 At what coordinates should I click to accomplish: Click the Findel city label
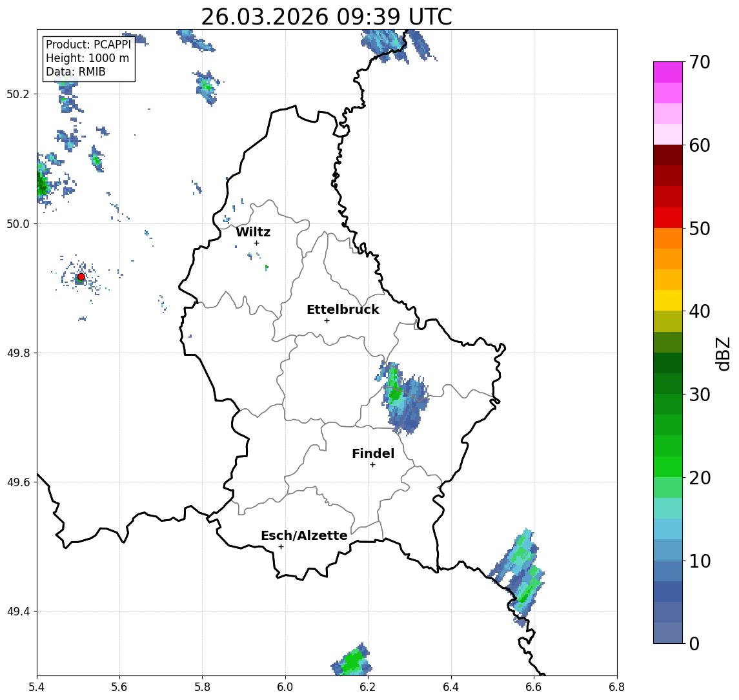click(x=373, y=453)
